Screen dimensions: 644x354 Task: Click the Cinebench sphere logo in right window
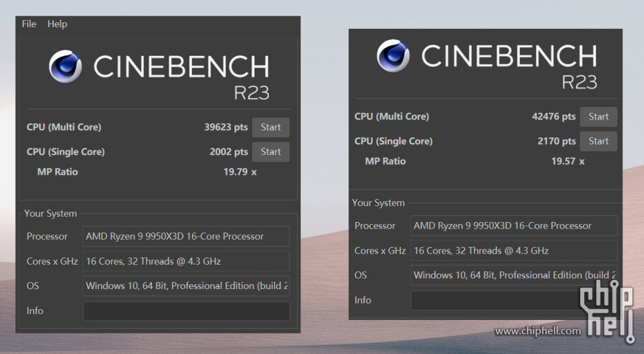click(x=393, y=56)
